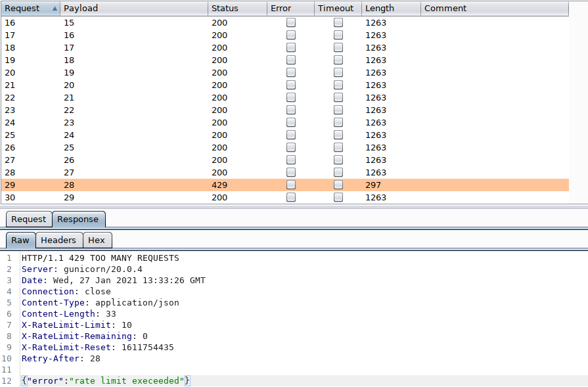This screenshot has height=387, width=588.
Task: Select length value 297 in row 29
Action: pyautogui.click(x=373, y=185)
